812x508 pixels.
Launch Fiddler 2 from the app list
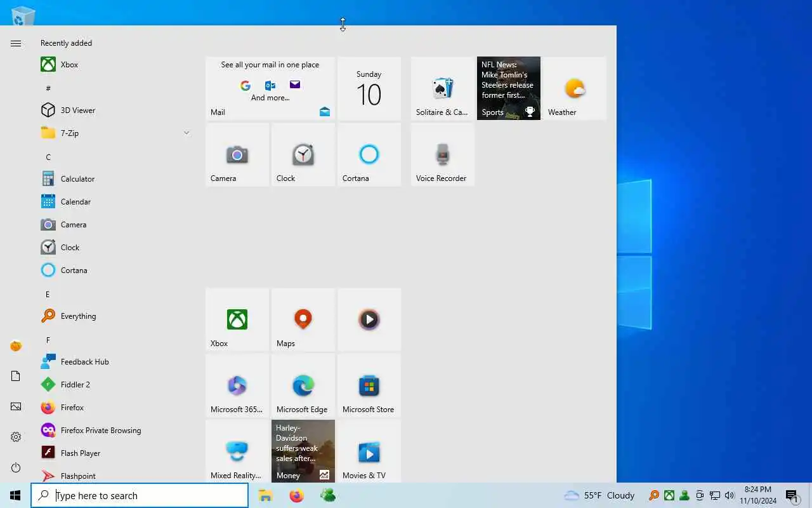coord(114,385)
